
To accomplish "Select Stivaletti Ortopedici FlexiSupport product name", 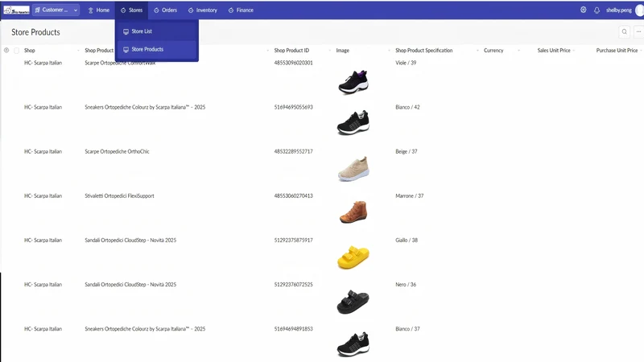I will tap(119, 195).
